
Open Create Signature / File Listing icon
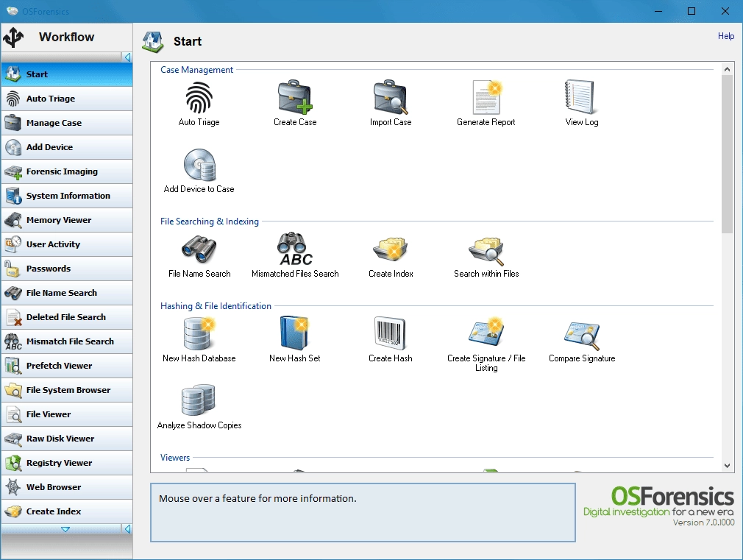click(486, 332)
